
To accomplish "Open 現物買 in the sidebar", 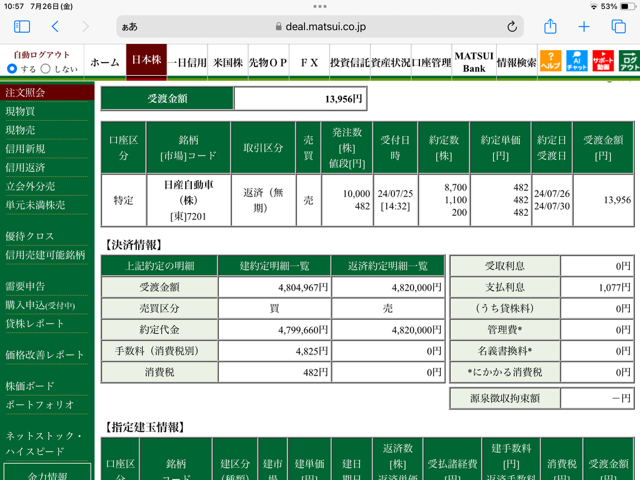I will point(20,111).
